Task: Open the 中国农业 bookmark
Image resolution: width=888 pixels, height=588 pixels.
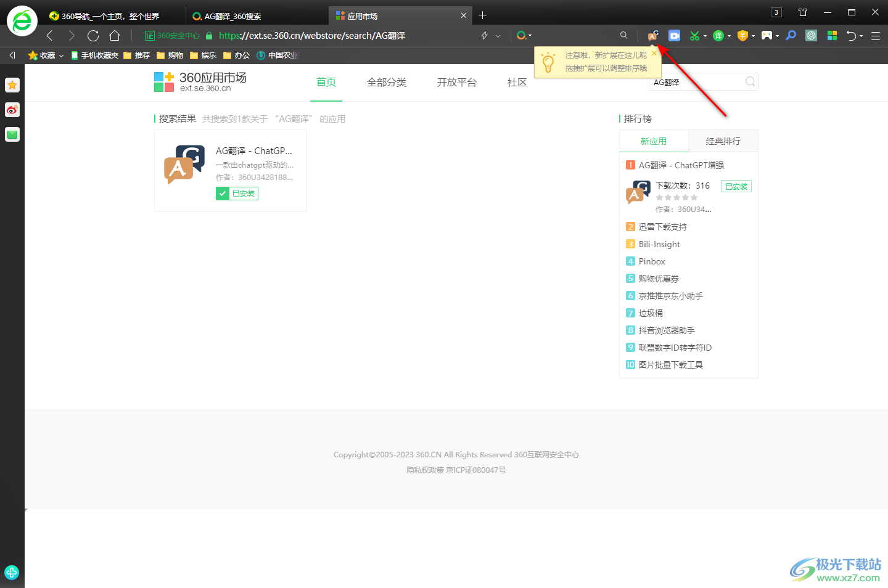Action: [277, 55]
